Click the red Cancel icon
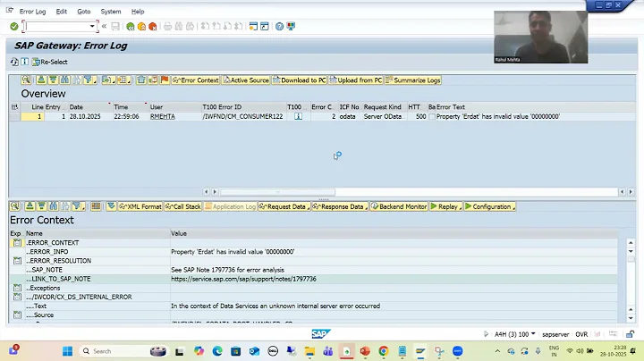 (152, 27)
